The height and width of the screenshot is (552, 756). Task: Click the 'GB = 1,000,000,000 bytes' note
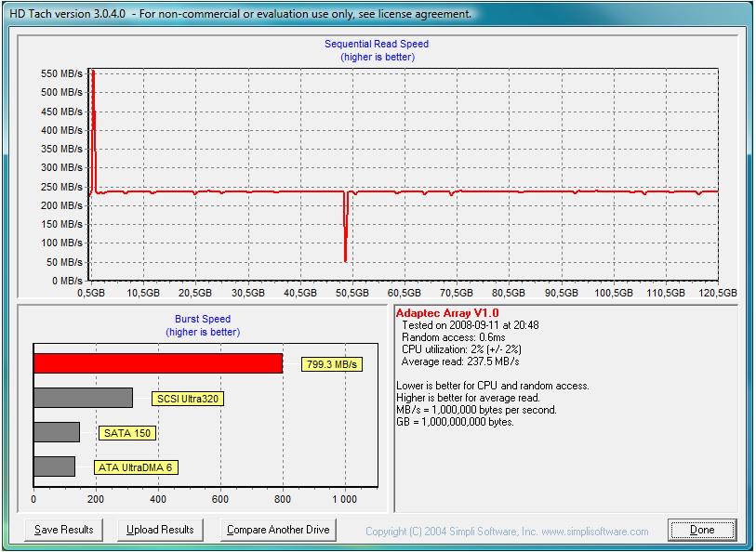[455, 422]
